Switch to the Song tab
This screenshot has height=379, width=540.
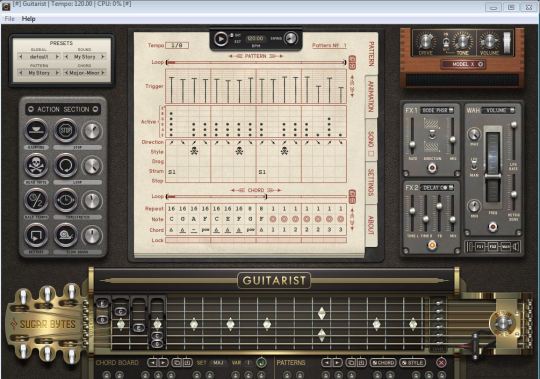tap(371, 139)
